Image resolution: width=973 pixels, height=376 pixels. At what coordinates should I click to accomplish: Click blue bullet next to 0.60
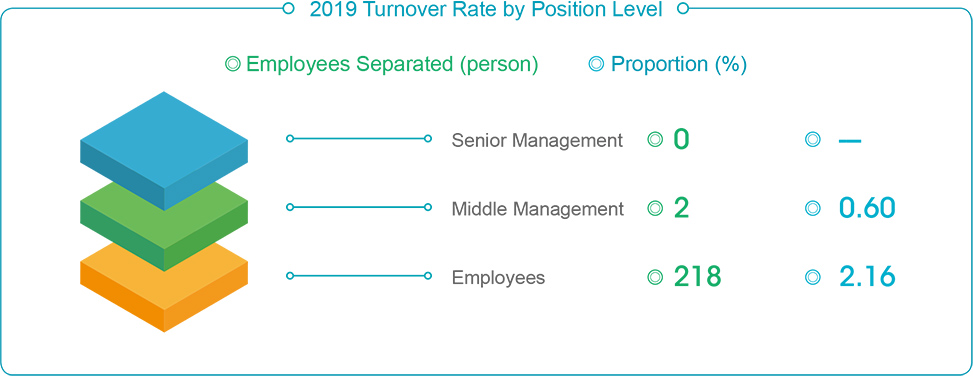pos(812,208)
